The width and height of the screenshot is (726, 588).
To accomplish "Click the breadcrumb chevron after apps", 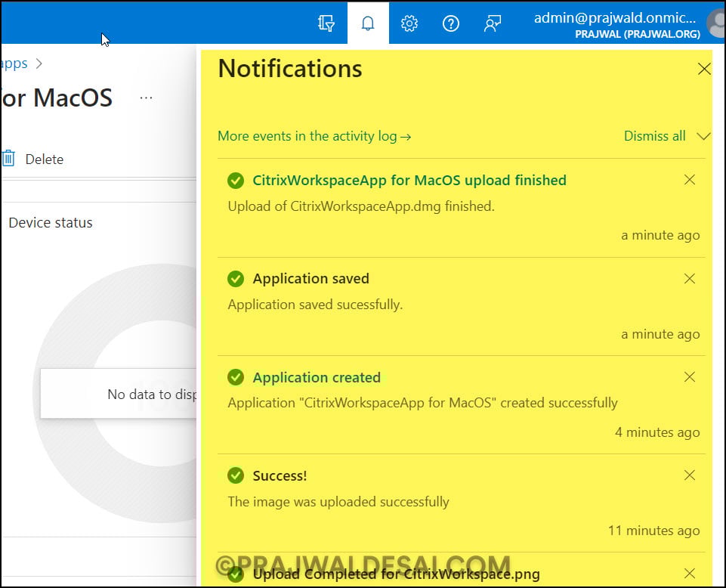I will click(39, 63).
